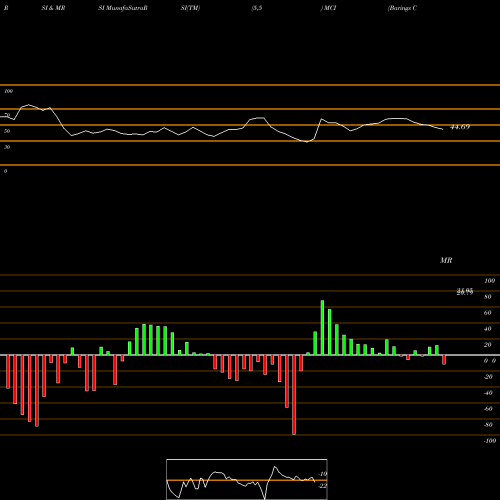Click the '-22' value in mini chart

click(322, 486)
